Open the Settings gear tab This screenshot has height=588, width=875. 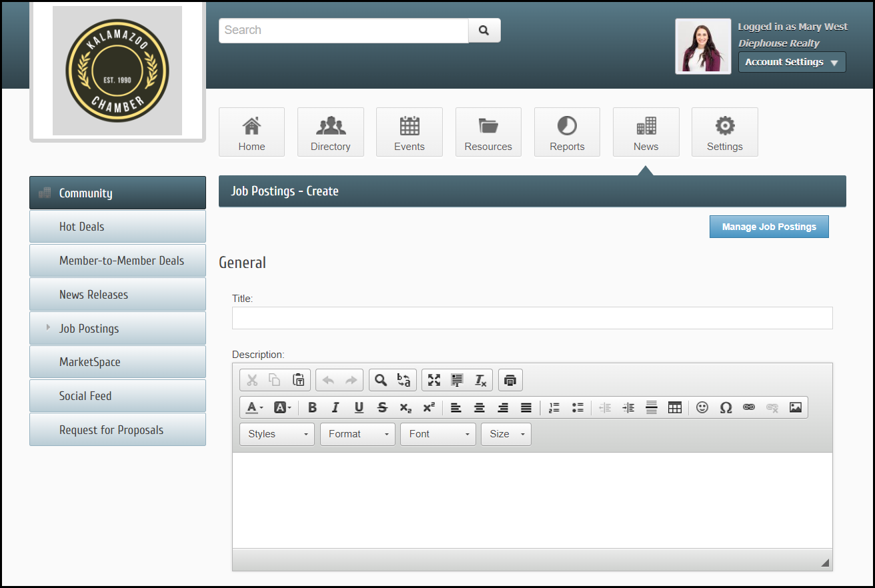(x=725, y=132)
